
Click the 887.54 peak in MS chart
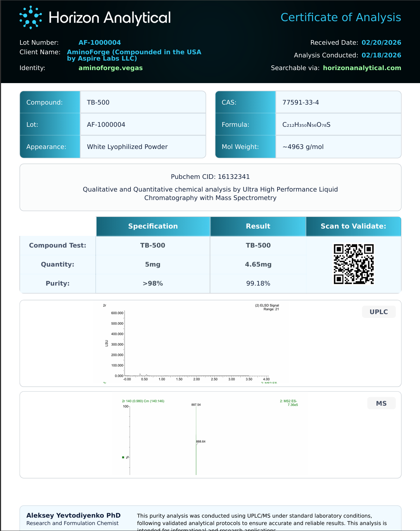196,405
